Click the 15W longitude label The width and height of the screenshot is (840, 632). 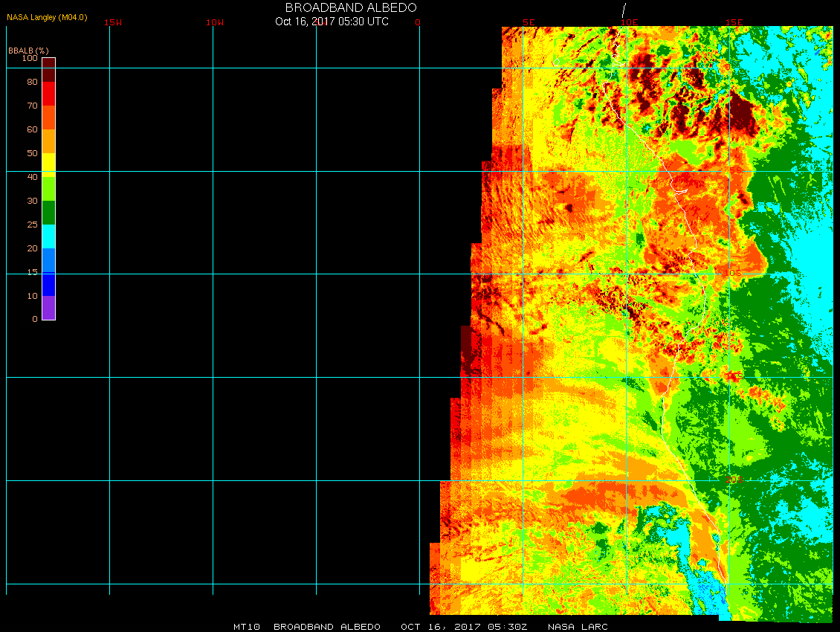113,22
